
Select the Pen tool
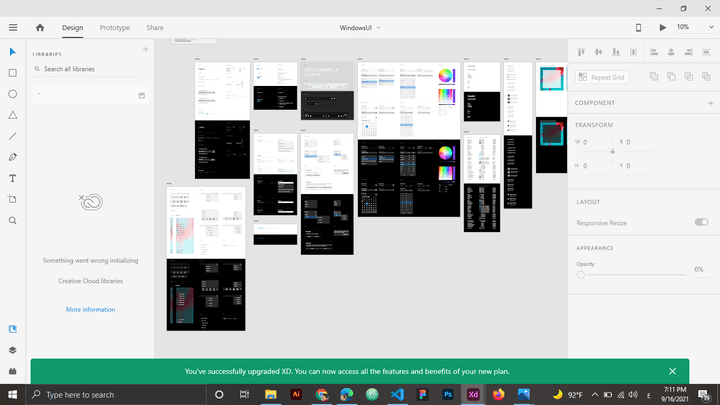(x=13, y=157)
